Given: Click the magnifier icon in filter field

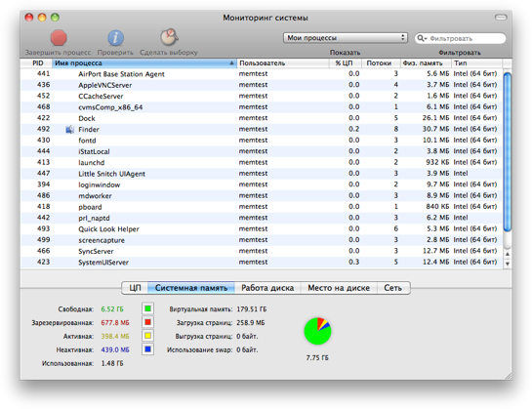Looking at the screenshot, I should tap(421, 38).
